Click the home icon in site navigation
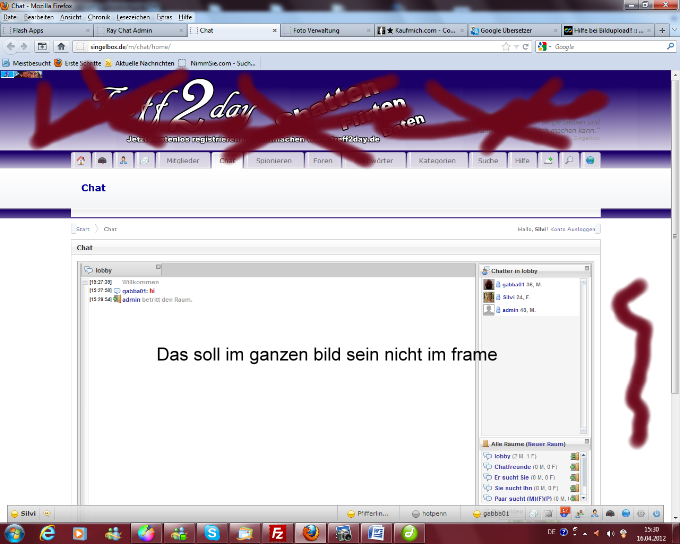680x544 pixels. (81, 160)
